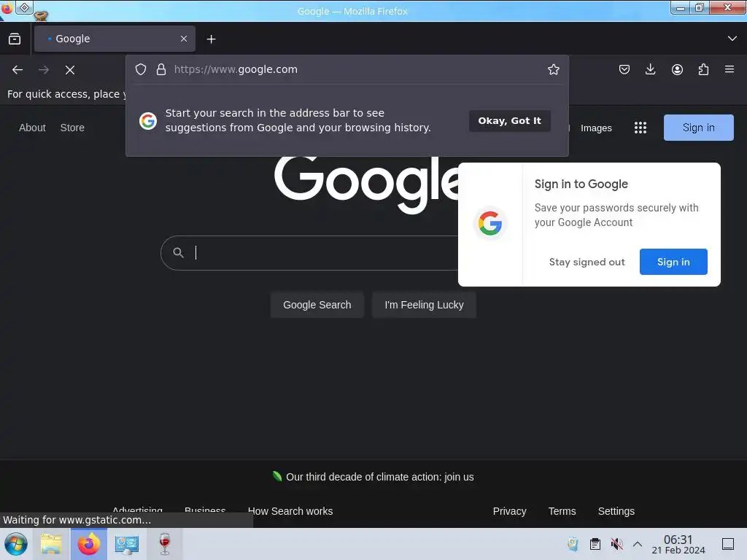Open the system settings taskbar icon
747x560 pixels.
[x=127, y=545]
